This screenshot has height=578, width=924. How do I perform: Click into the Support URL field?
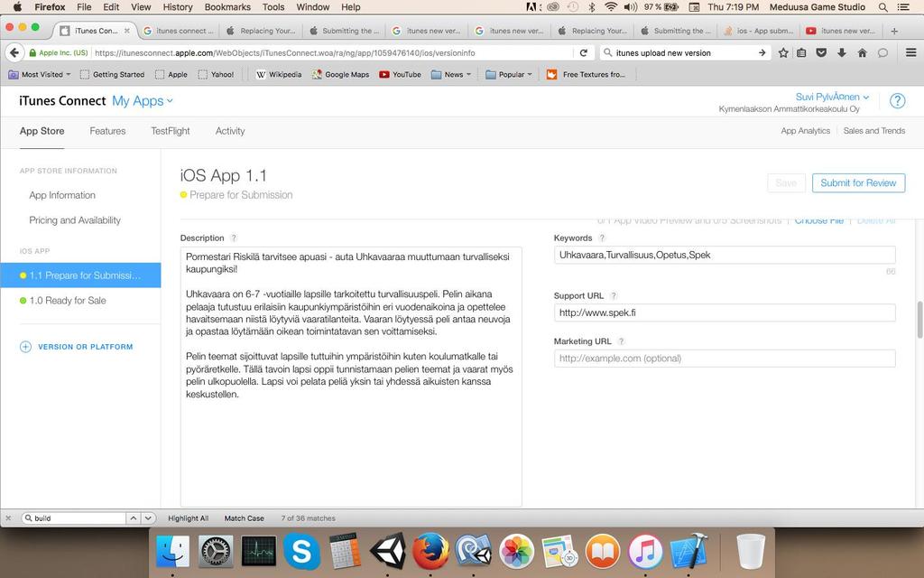click(x=725, y=312)
